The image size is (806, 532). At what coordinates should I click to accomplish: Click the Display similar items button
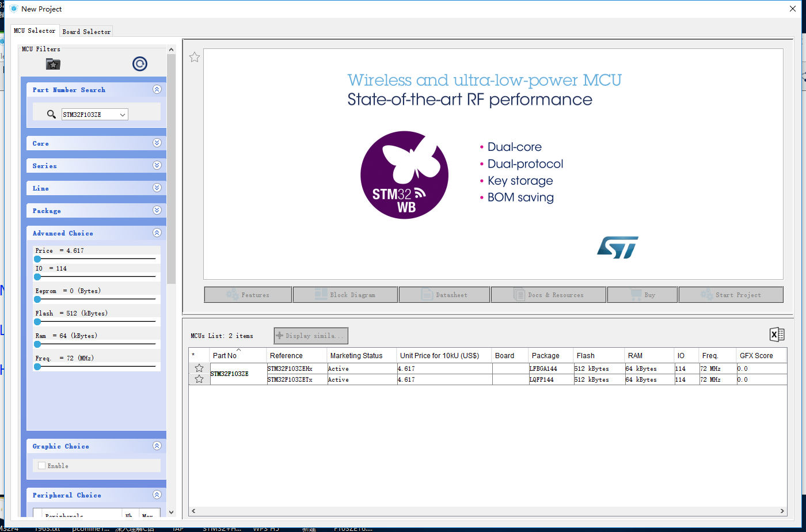pyautogui.click(x=311, y=336)
